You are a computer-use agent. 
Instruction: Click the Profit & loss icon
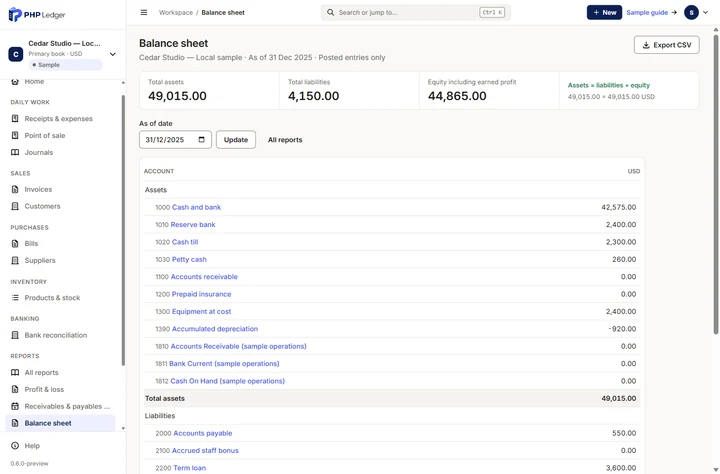pos(15,389)
